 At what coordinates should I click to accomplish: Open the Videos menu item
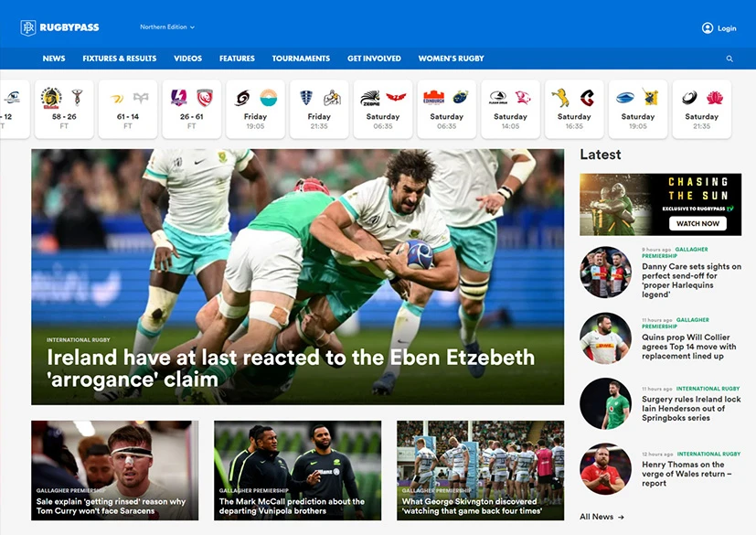(x=188, y=59)
